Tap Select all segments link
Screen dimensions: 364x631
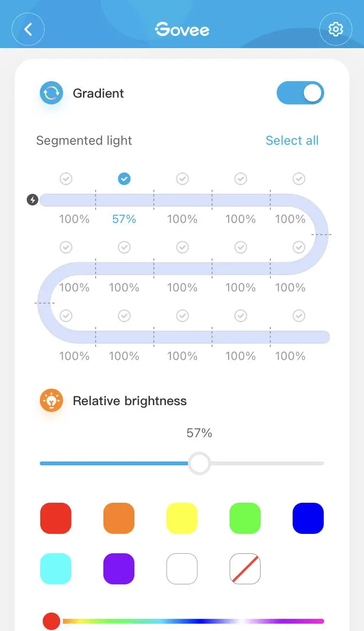(x=292, y=140)
